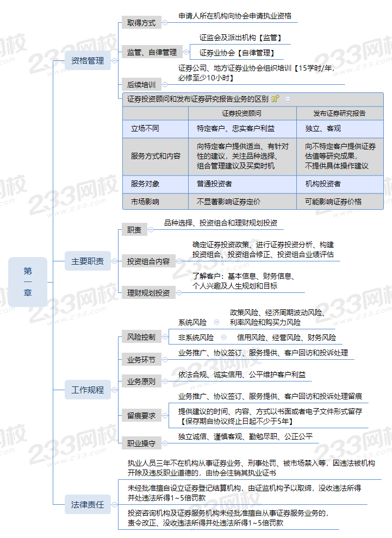392x538 pixels.
Task: Click 信用风险、经营风险、财务风险 text
Action: tap(287, 337)
